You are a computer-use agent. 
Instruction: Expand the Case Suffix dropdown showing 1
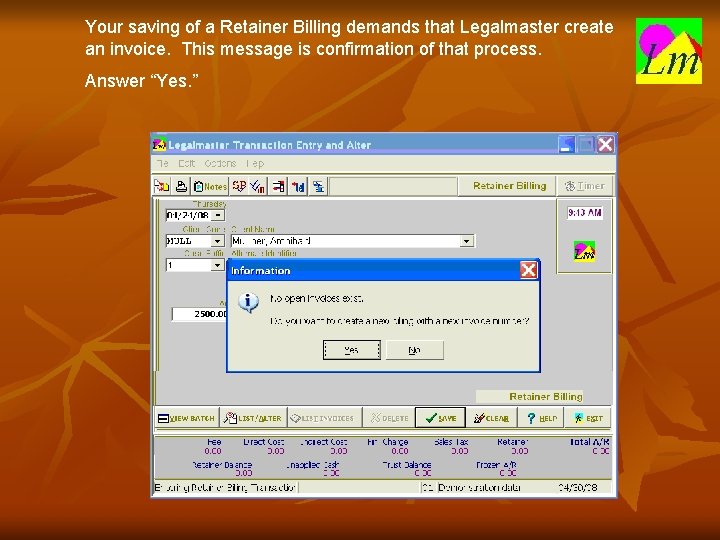click(x=217, y=265)
